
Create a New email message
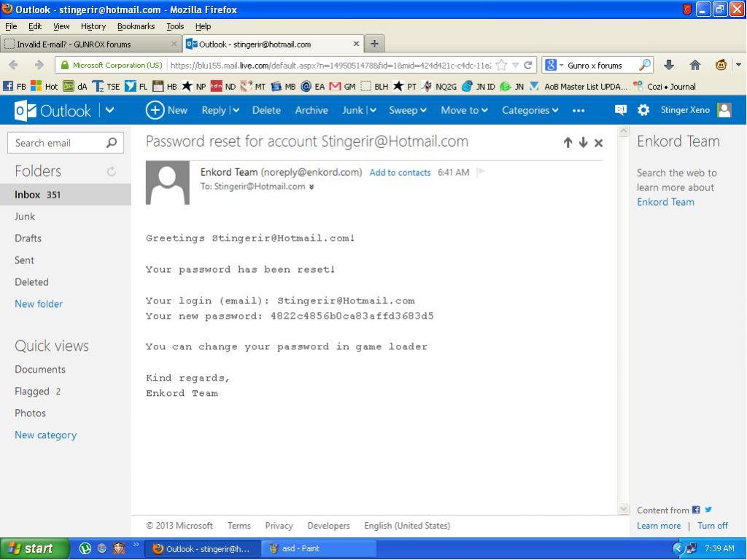pyautogui.click(x=167, y=110)
